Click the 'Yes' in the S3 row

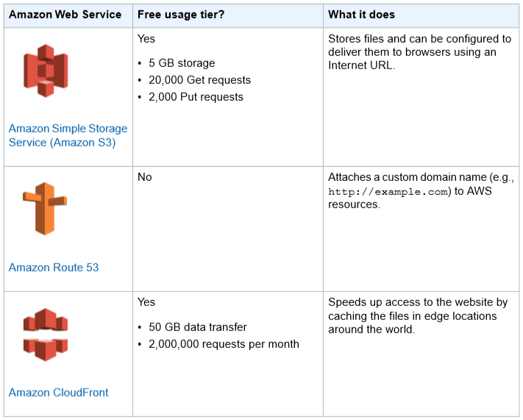146,39
